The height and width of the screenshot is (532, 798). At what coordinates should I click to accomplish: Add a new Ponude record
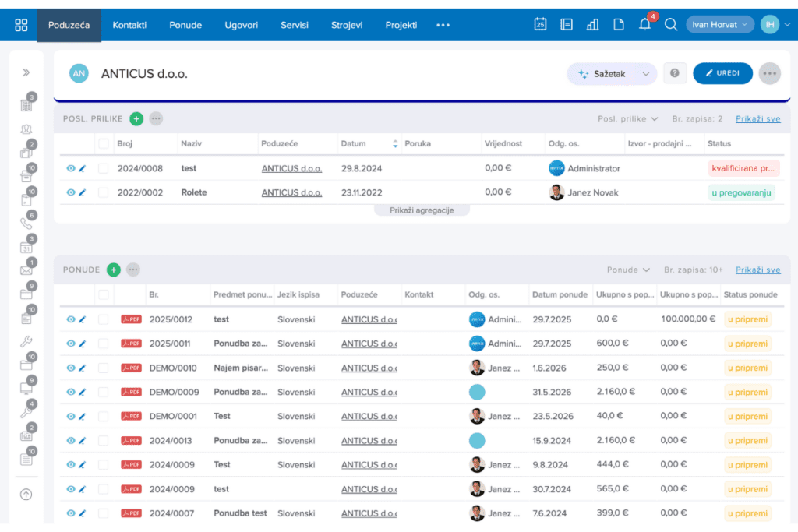coord(114,270)
